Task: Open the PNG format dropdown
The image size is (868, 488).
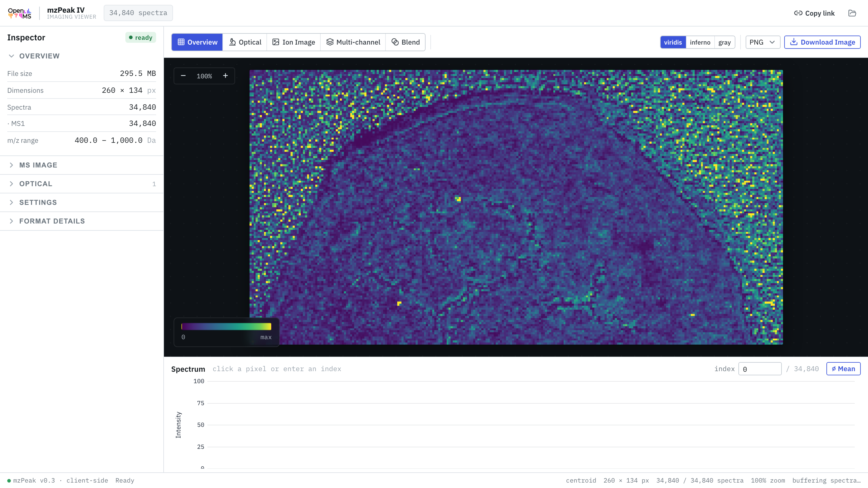Action: pos(763,42)
